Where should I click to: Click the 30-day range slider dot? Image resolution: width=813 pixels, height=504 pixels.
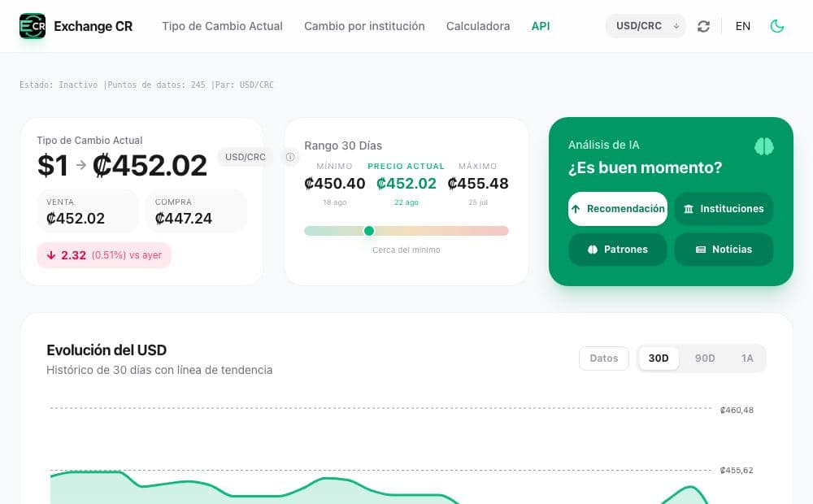368,231
